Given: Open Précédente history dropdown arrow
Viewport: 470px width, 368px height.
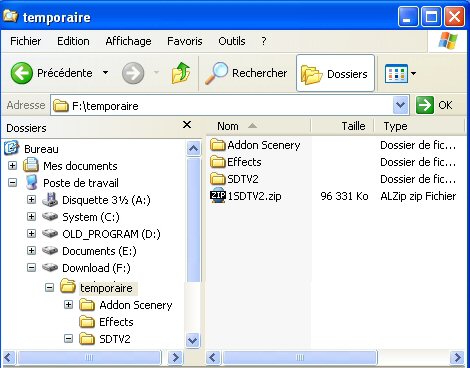Looking at the screenshot, I should [x=105, y=72].
